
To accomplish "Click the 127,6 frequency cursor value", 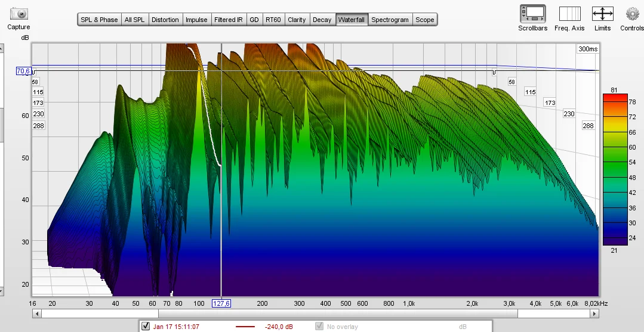I will pos(221,303).
